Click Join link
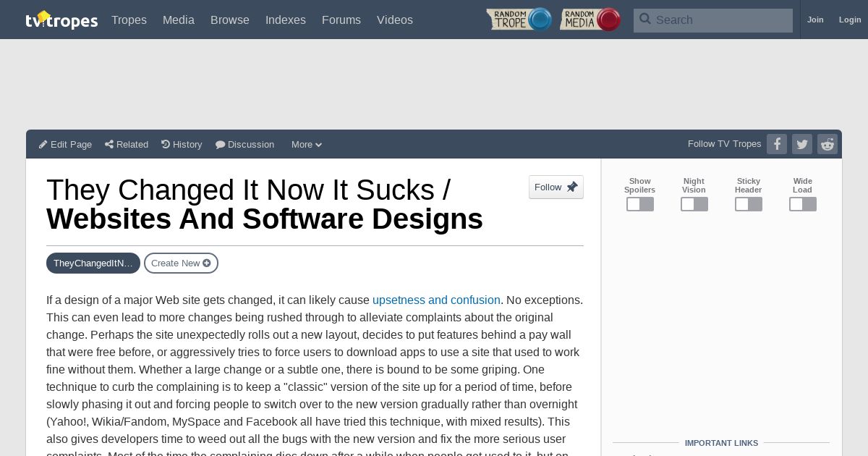The height and width of the screenshot is (456, 868). [815, 20]
